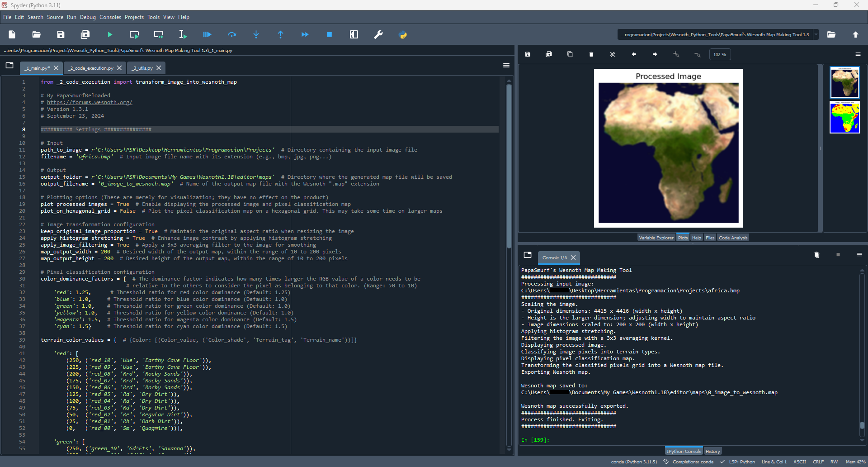
Task: Save the current file
Action: click(x=61, y=34)
